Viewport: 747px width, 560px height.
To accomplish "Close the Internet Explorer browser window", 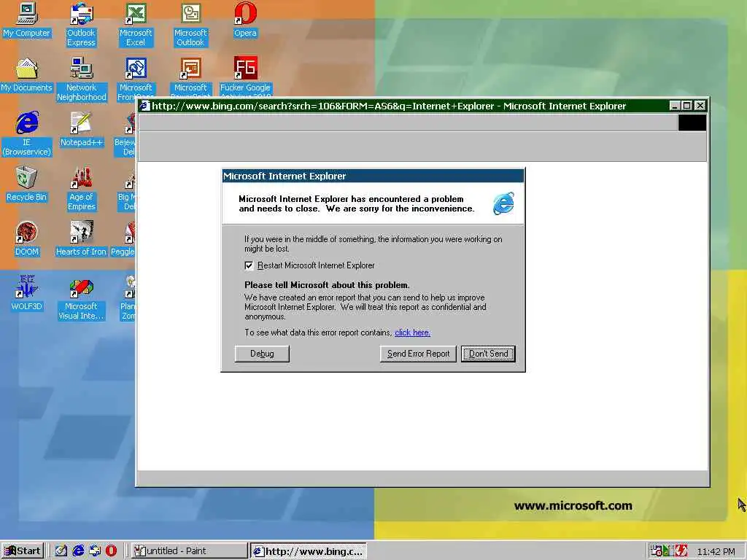I will [700, 106].
